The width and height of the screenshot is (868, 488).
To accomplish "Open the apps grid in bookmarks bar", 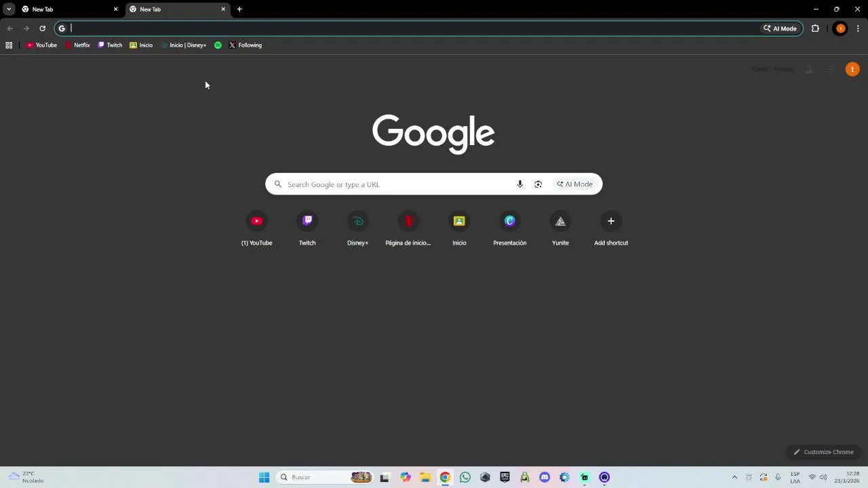I will 9,45.
